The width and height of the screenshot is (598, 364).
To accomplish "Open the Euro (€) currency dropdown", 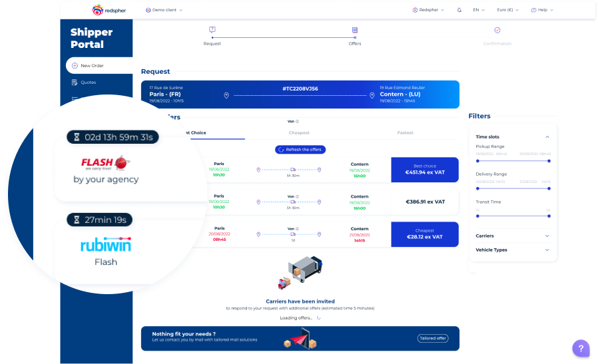I will point(507,10).
